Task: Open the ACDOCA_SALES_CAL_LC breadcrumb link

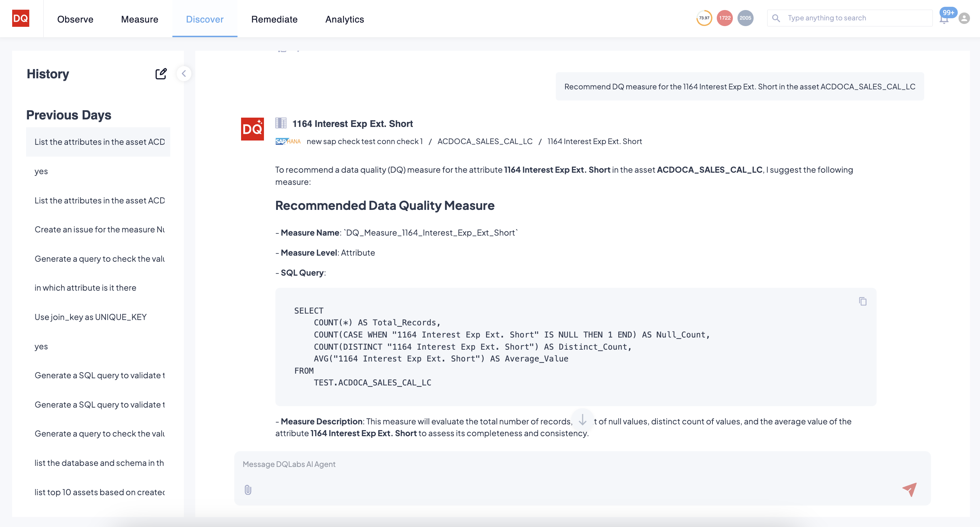Action: (485, 141)
